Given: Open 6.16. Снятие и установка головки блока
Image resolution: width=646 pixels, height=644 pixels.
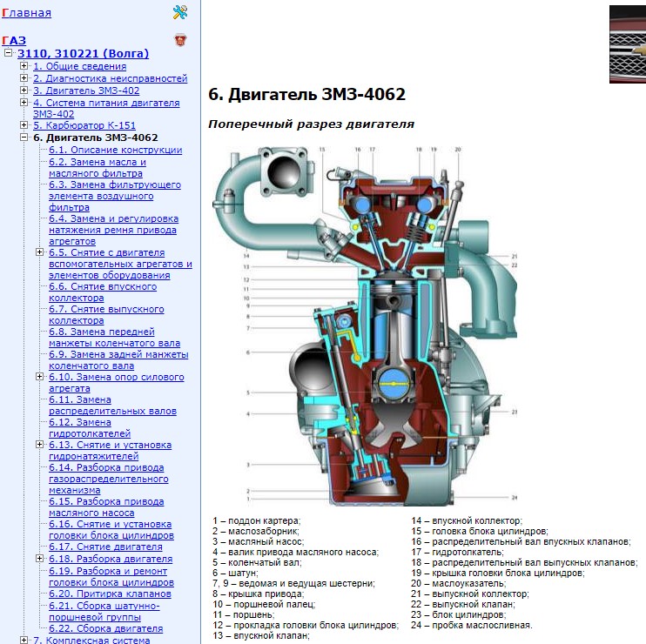Looking at the screenshot, I should click(x=111, y=529).
